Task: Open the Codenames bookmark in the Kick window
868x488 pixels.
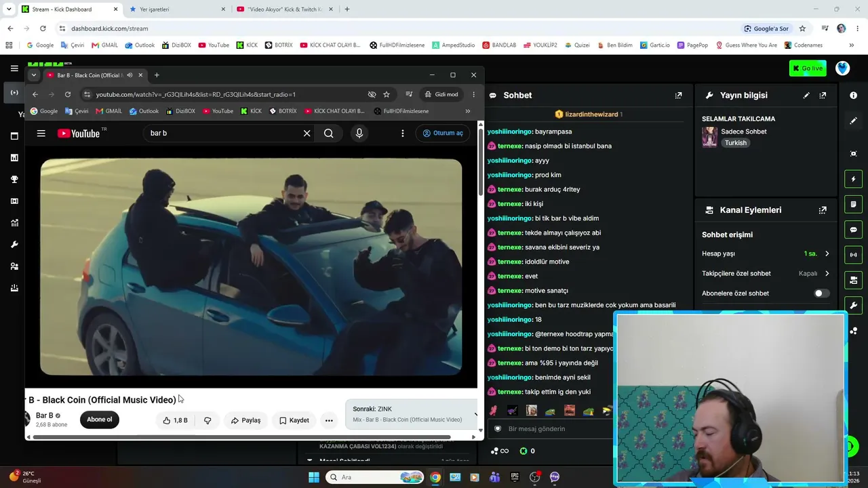Action: [804, 45]
